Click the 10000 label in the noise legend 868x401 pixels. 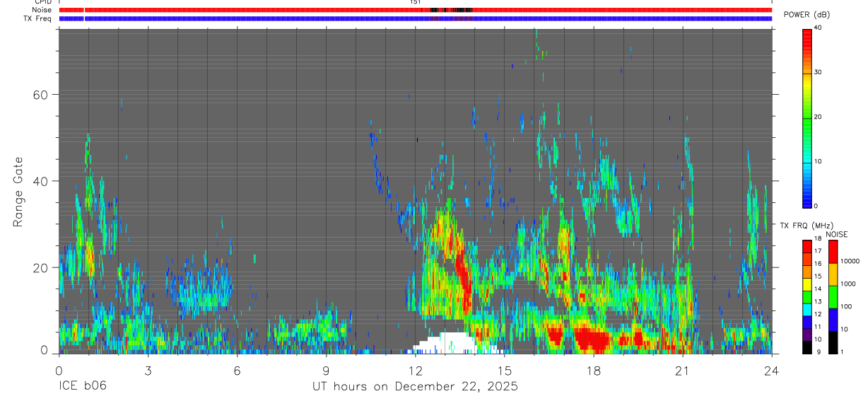pos(850,261)
